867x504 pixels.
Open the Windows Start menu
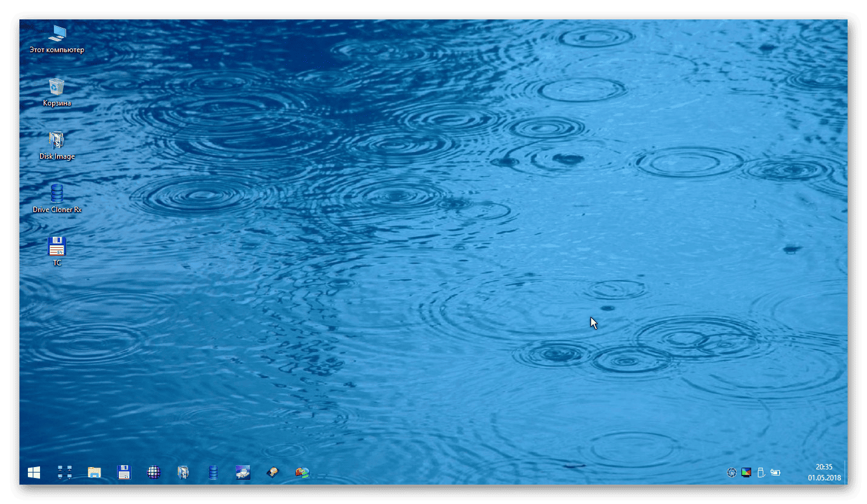pyautogui.click(x=34, y=472)
